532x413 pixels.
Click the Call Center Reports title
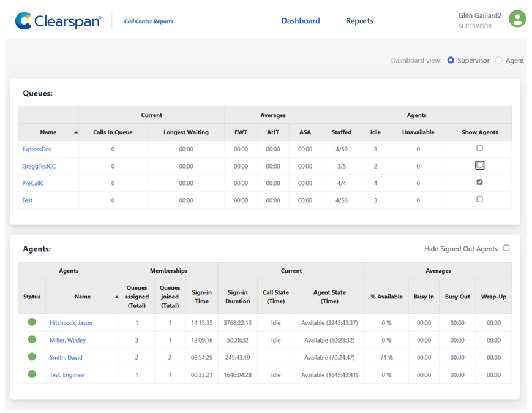click(x=148, y=21)
